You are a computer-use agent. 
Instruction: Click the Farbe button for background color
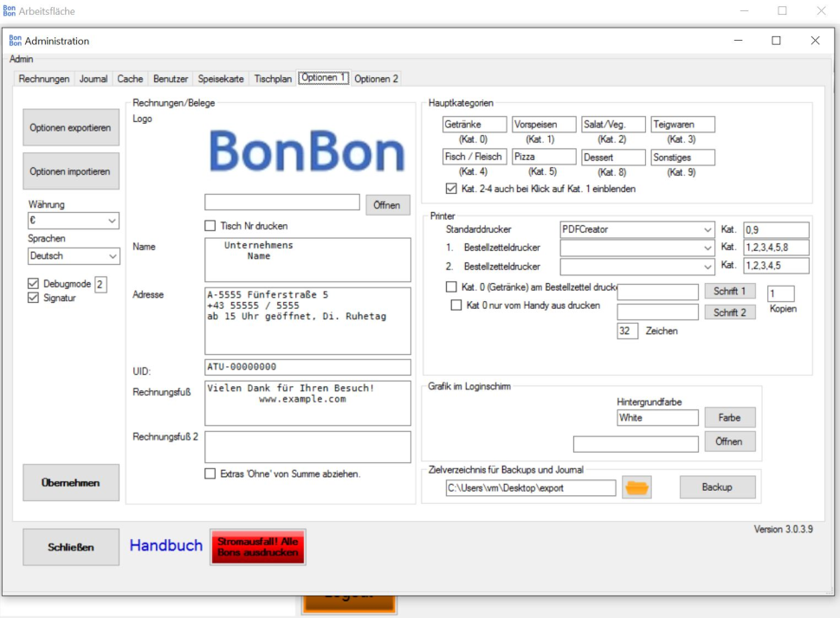[x=729, y=417]
